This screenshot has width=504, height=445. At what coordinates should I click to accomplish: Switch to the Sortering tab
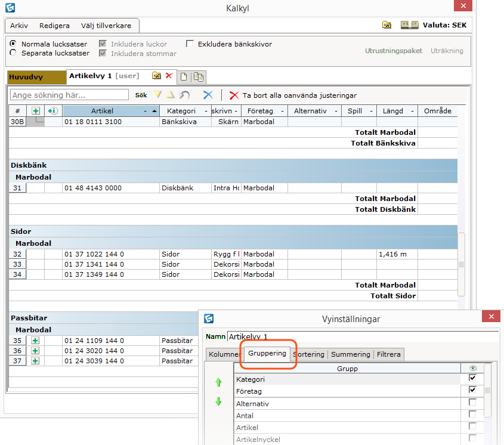pyautogui.click(x=309, y=354)
